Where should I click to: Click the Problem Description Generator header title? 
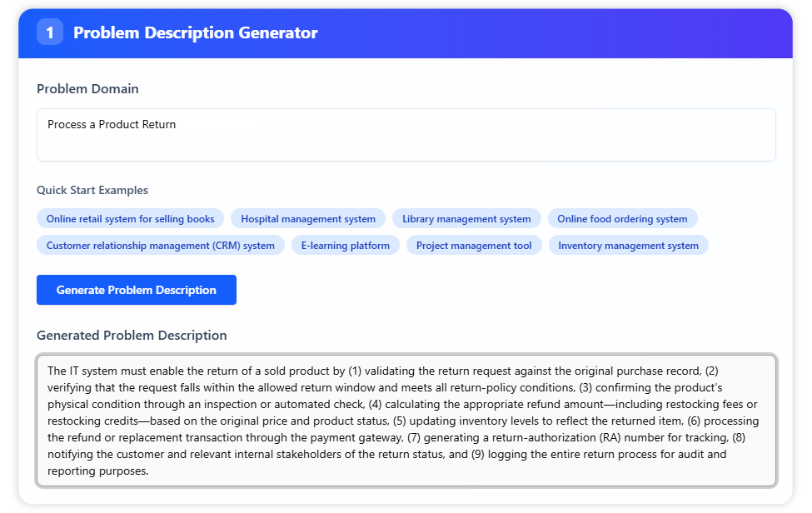195,32
